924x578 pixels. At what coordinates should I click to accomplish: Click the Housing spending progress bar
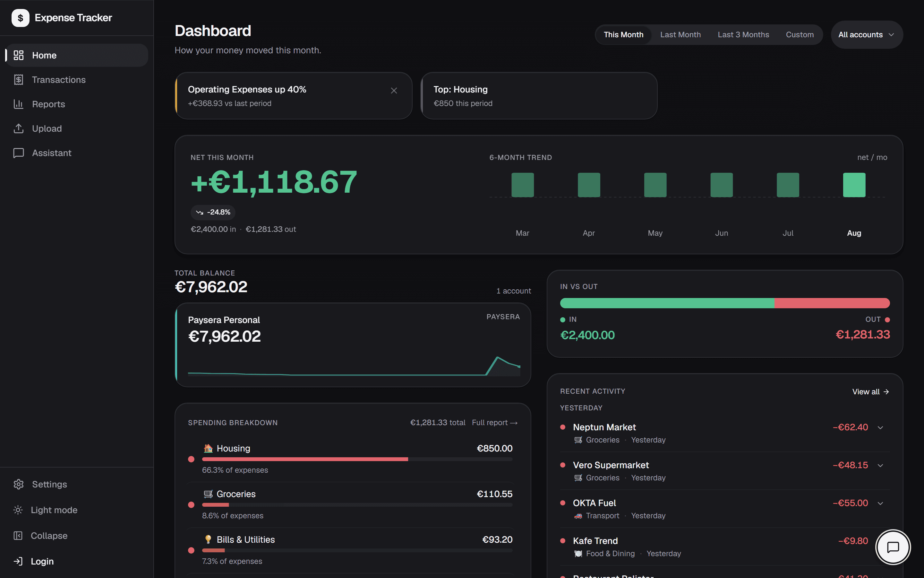[357, 459]
